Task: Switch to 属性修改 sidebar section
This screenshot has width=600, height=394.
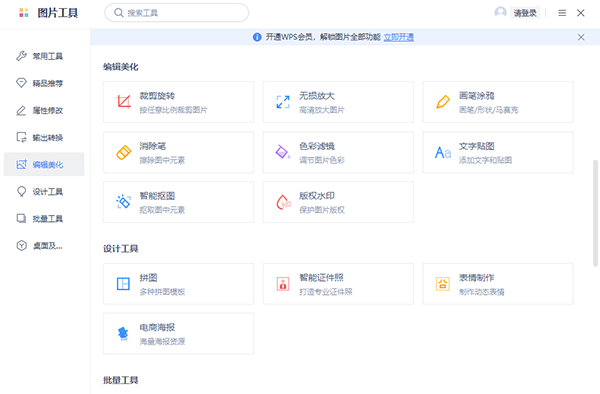Action: click(44, 110)
